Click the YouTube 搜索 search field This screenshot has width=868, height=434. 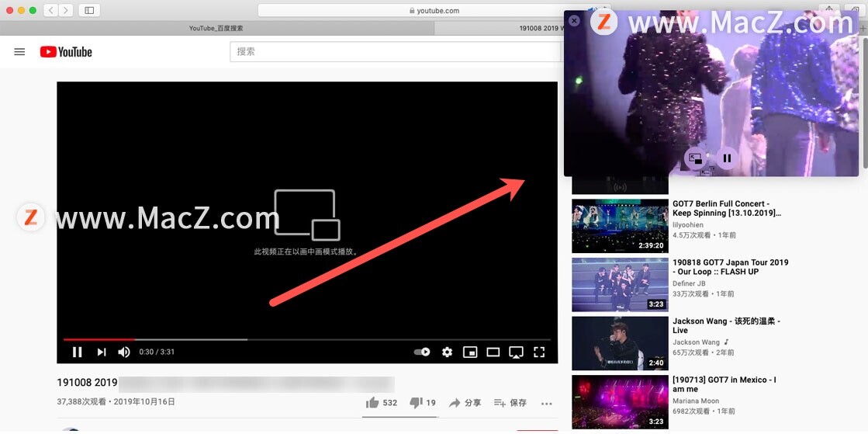pyautogui.click(x=396, y=51)
